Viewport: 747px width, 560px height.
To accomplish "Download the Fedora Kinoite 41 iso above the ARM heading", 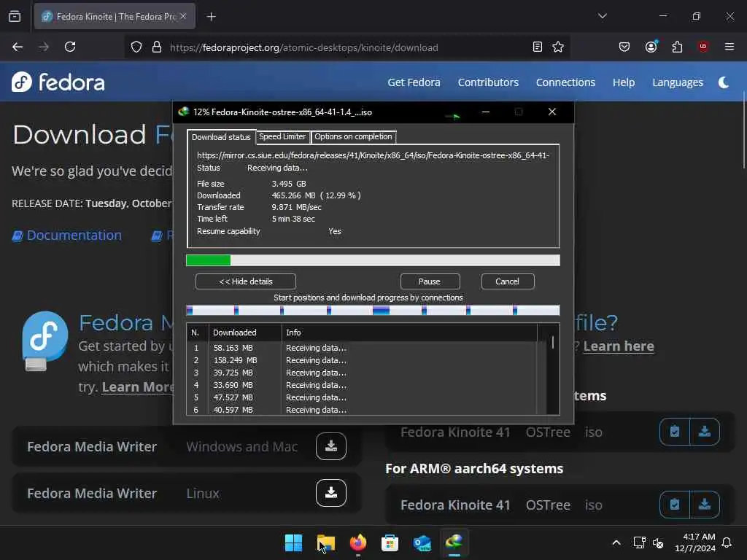I will pos(705,432).
